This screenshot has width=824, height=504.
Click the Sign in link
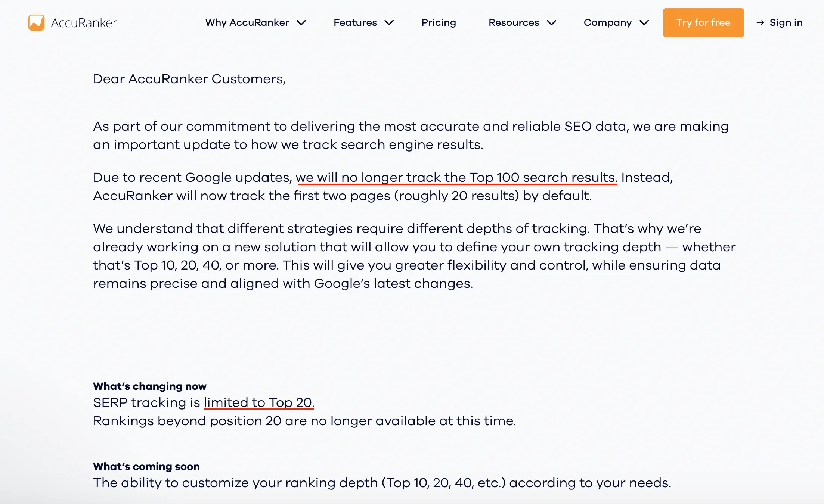point(786,22)
